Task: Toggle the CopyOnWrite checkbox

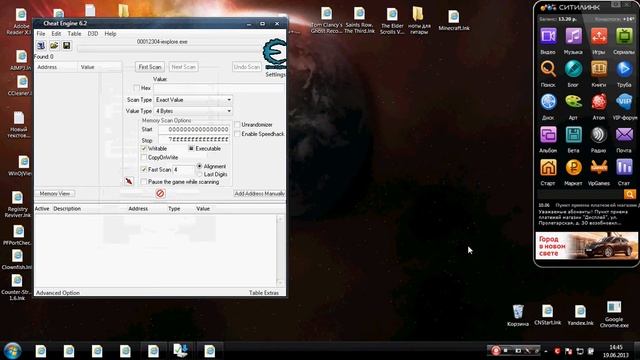Action: tap(144, 158)
